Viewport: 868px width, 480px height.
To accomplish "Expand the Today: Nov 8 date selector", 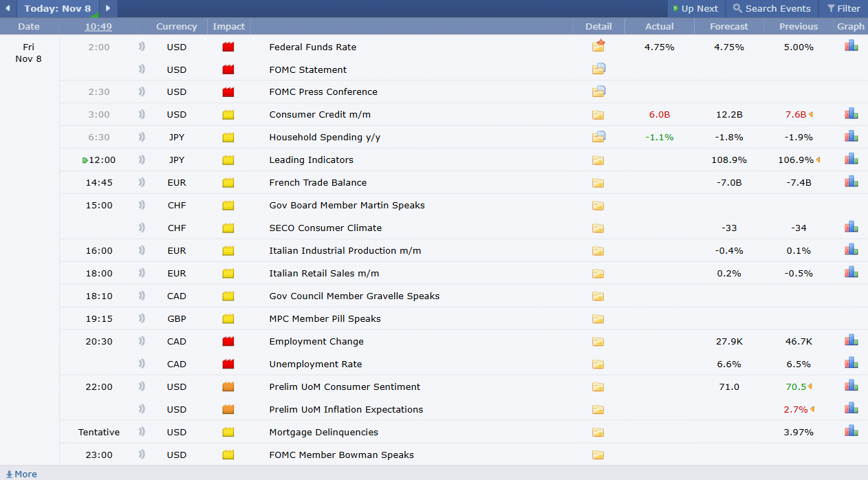I will tap(58, 8).
